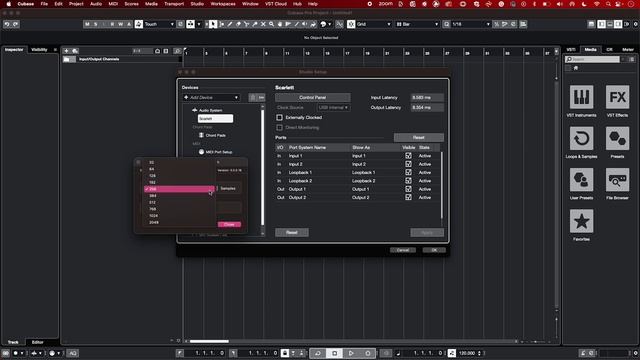This screenshot has width=640, height=360.
Task: Open the File menu
Action: point(44,4)
